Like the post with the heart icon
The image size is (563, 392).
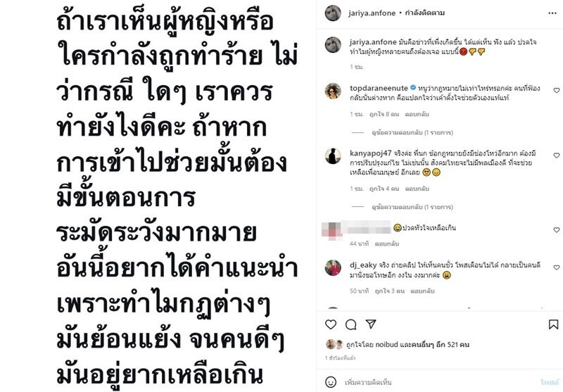[x=331, y=324]
